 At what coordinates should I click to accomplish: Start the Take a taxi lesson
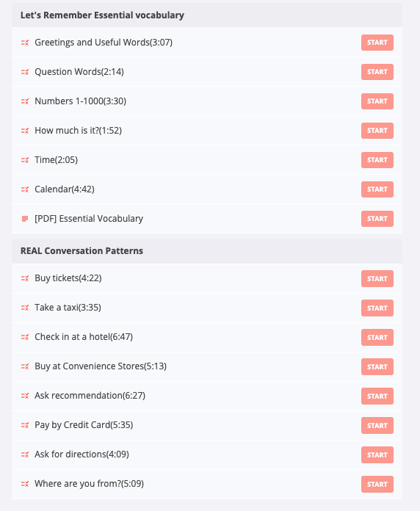[x=377, y=308]
